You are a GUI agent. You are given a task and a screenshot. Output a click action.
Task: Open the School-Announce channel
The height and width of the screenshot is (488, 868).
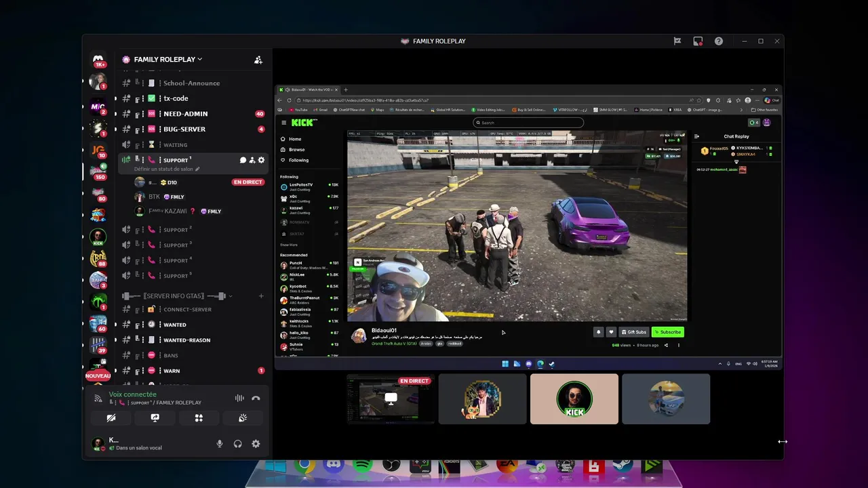(x=193, y=83)
